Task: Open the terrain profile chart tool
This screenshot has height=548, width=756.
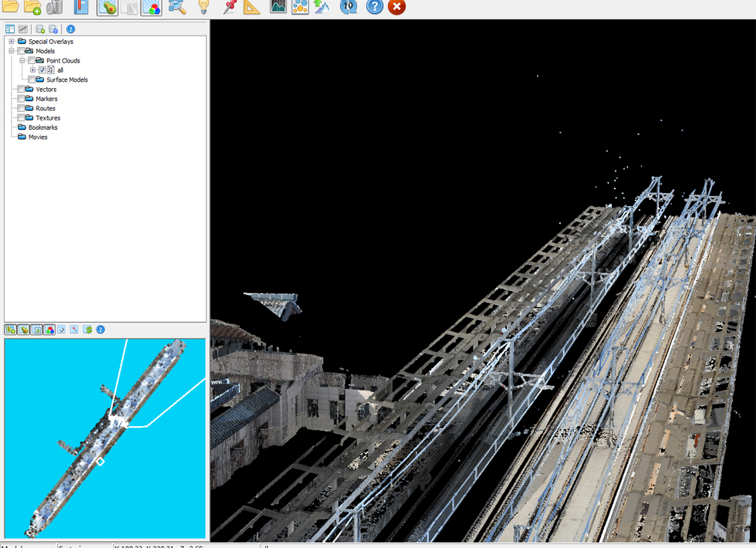Action: point(278,7)
